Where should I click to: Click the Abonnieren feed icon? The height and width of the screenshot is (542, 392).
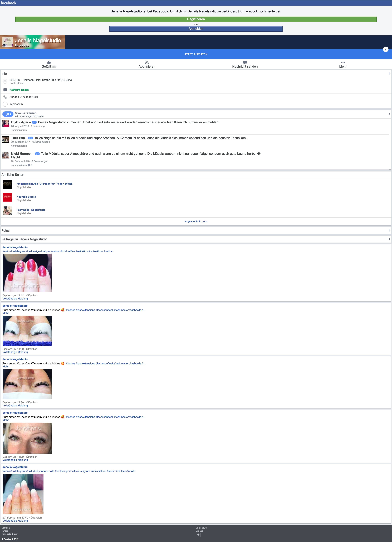pos(147,62)
